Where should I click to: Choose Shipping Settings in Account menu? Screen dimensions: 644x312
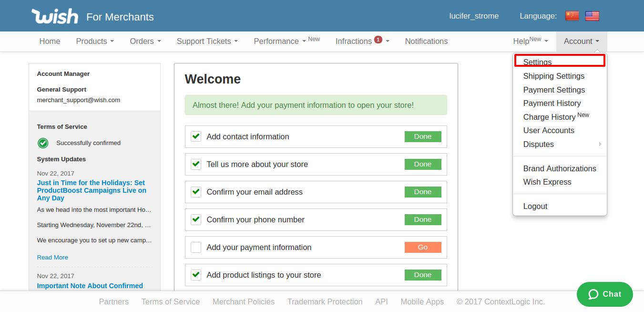click(560, 76)
